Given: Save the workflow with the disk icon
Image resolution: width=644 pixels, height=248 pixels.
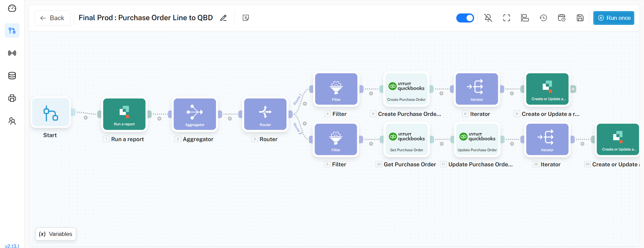Looking at the screenshot, I should 580,18.
